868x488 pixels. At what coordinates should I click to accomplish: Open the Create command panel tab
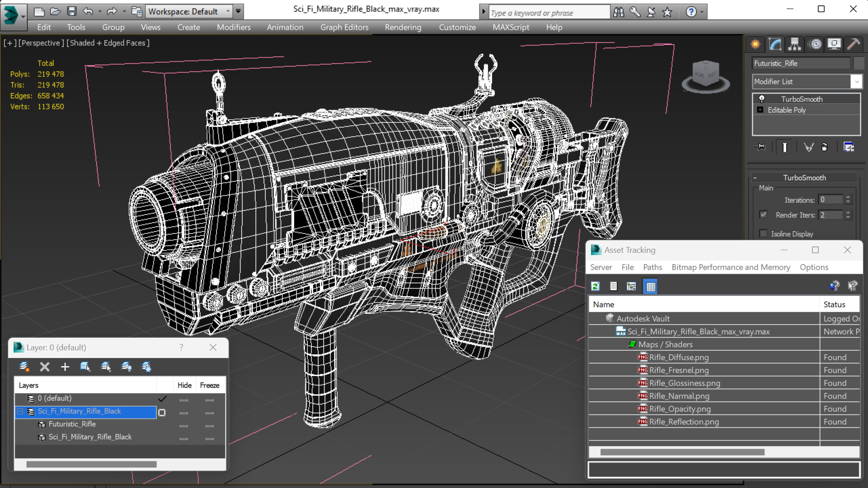click(755, 44)
